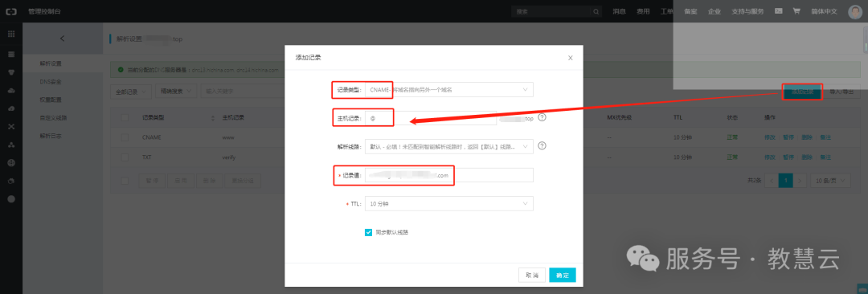Open the 解析线路 default line dropdown
The height and width of the screenshot is (294, 868).
pos(449,147)
